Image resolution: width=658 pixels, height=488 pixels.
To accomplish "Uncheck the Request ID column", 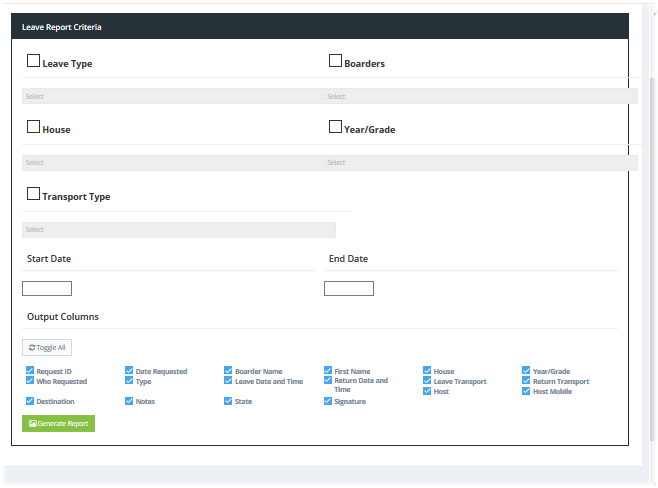I will pos(30,371).
